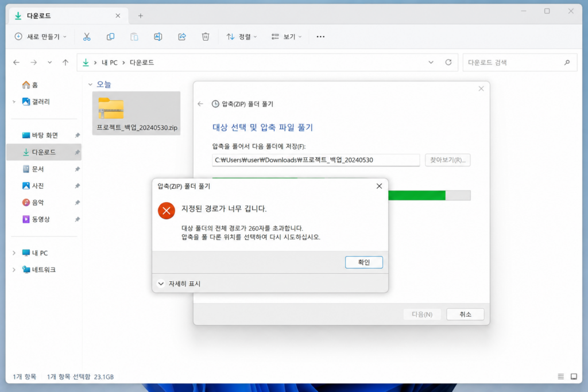Click the green extraction progress bar
The height and width of the screenshot is (392, 588).
coord(430,195)
